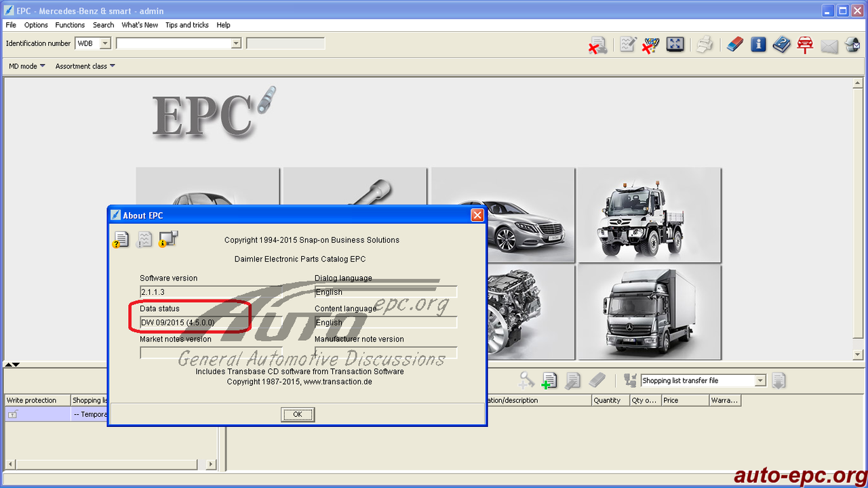Open the Options menu
The width and height of the screenshot is (868, 488).
coord(36,25)
